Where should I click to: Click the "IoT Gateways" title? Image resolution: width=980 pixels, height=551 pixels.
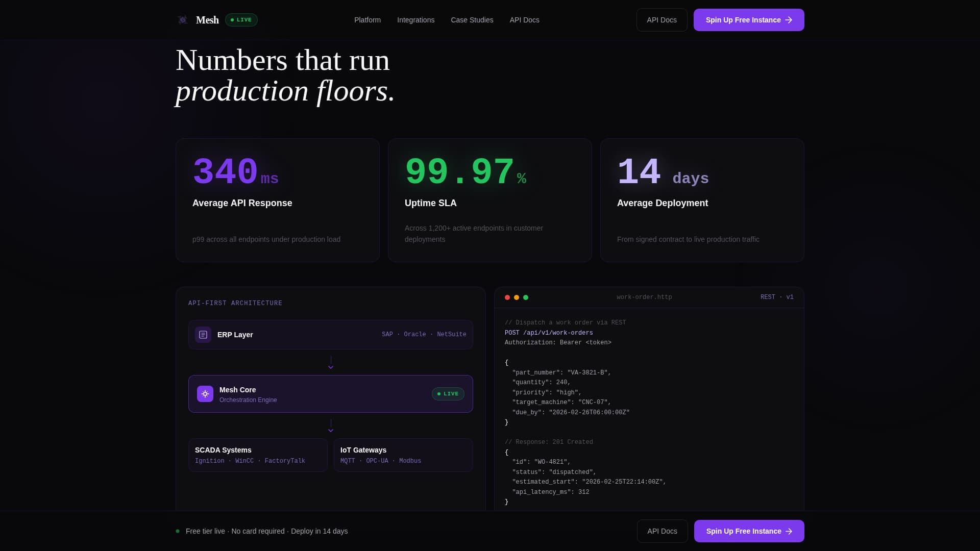point(363,450)
